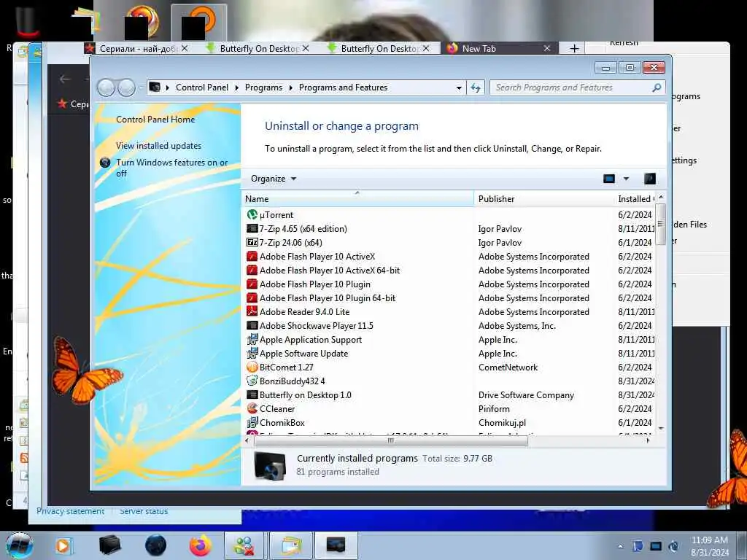
Task: Click the horizontal scrollbar thumb
Action: pyautogui.click(x=391, y=441)
